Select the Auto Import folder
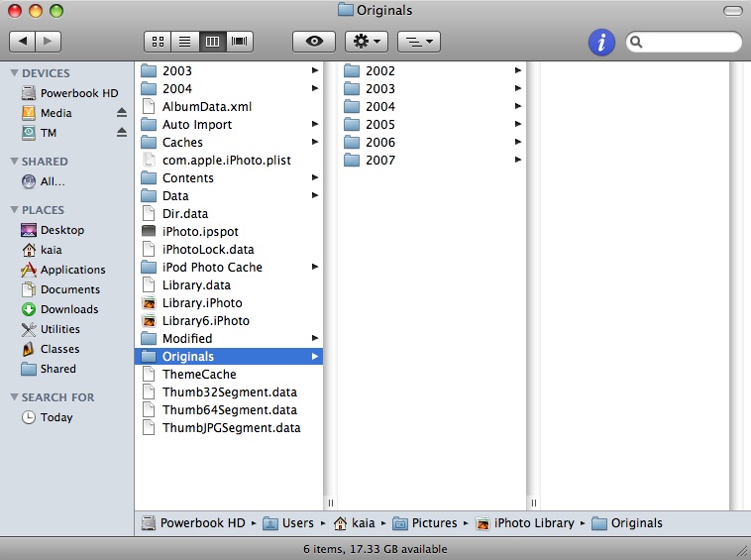The width and height of the screenshot is (751, 560). point(229,124)
